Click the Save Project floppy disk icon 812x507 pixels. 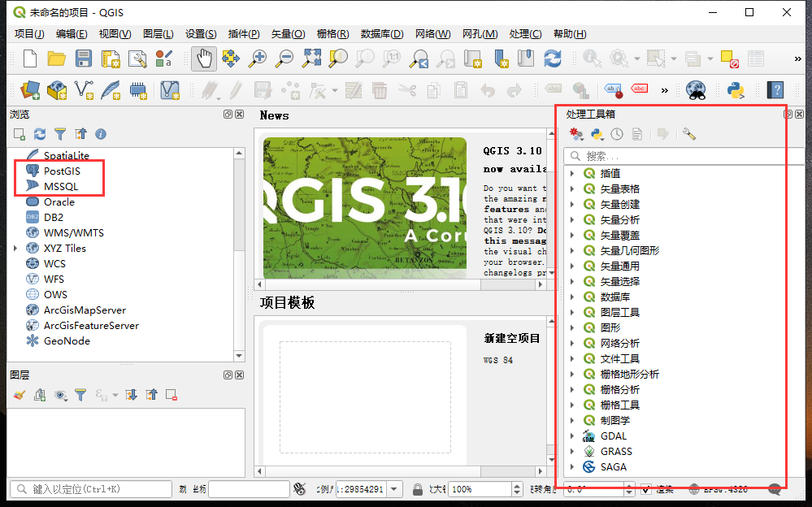point(84,58)
